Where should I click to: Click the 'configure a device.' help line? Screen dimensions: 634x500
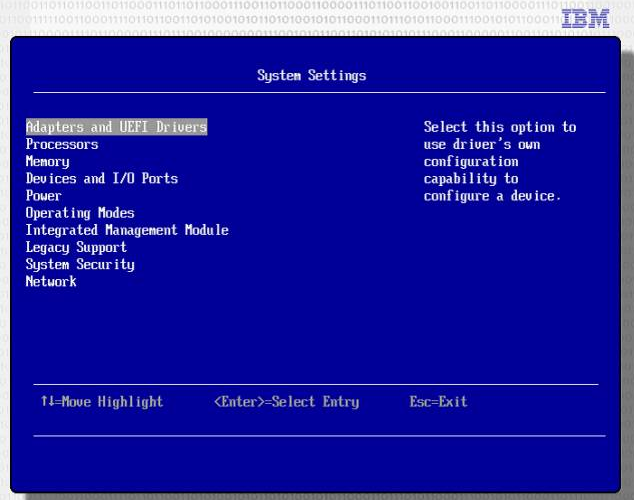tap(493, 196)
